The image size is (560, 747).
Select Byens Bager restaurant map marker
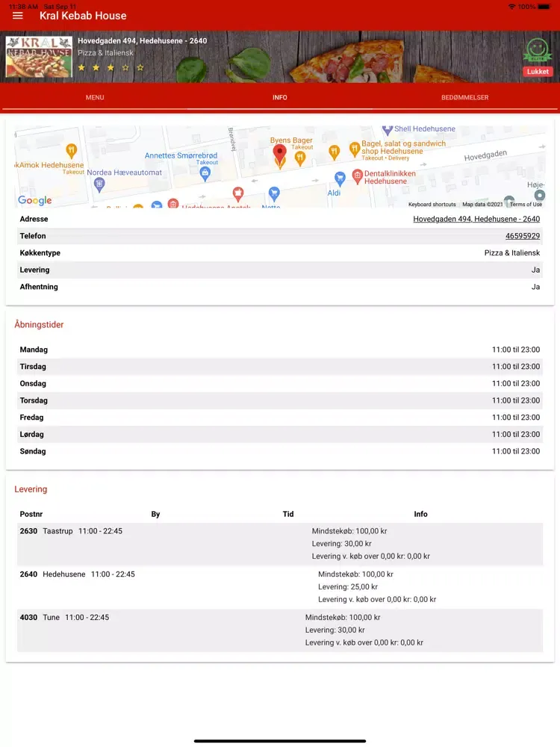pyautogui.click(x=300, y=158)
